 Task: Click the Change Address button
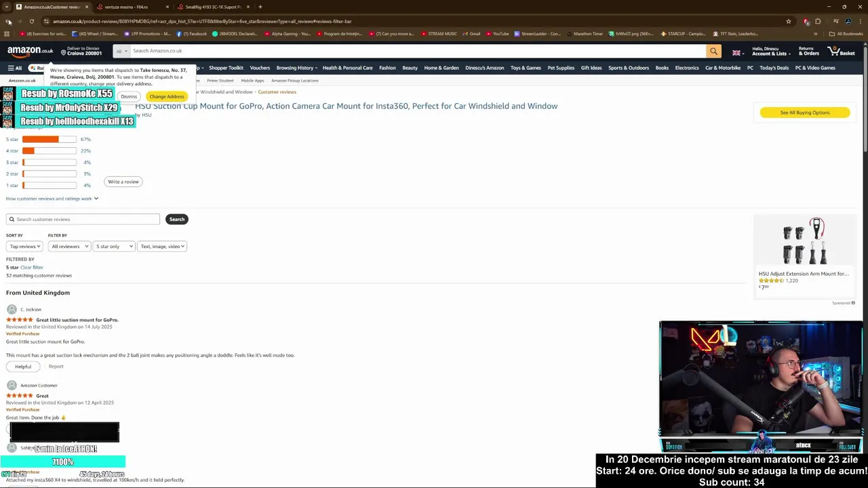coord(166,96)
